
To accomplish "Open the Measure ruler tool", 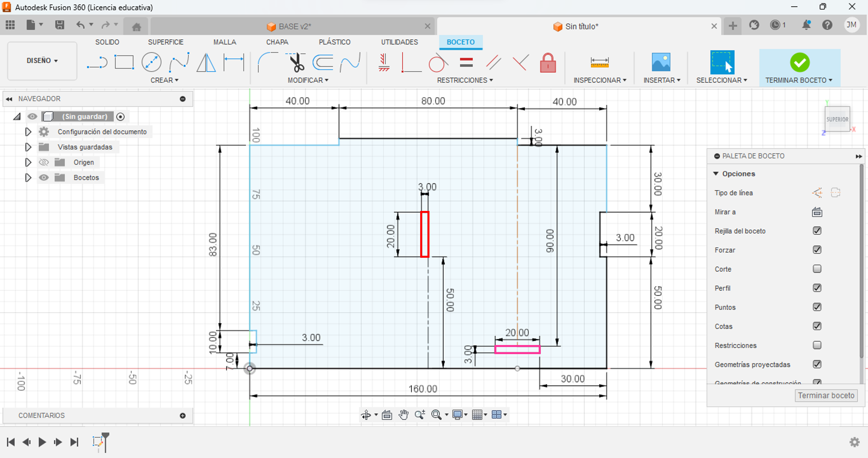I will click(600, 62).
